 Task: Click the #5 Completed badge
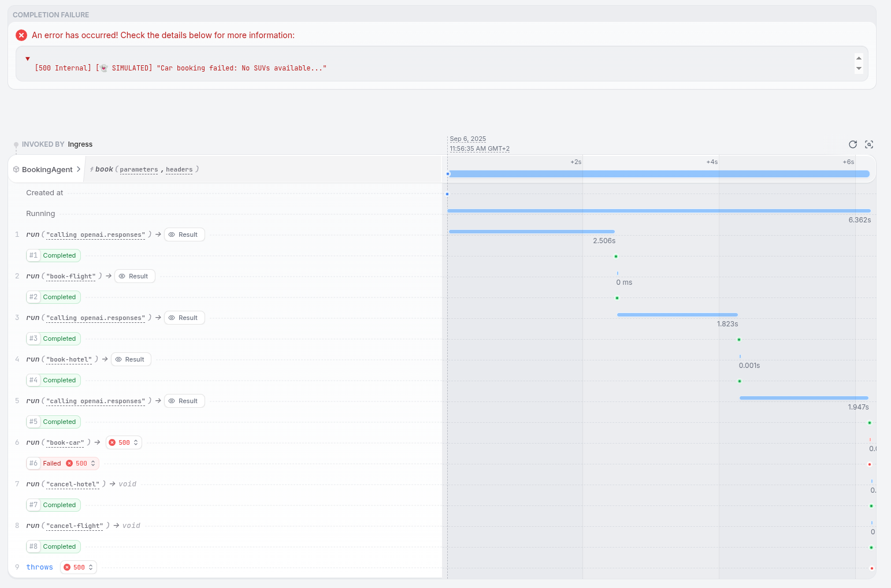[53, 422]
